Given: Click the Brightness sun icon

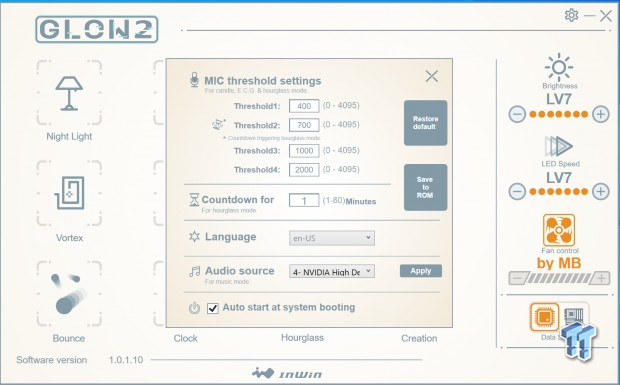Looking at the screenshot, I should click(x=559, y=67).
